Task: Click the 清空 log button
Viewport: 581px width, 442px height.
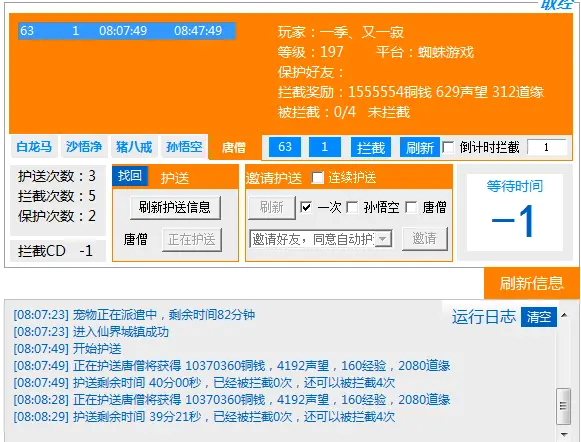Action: 539,317
